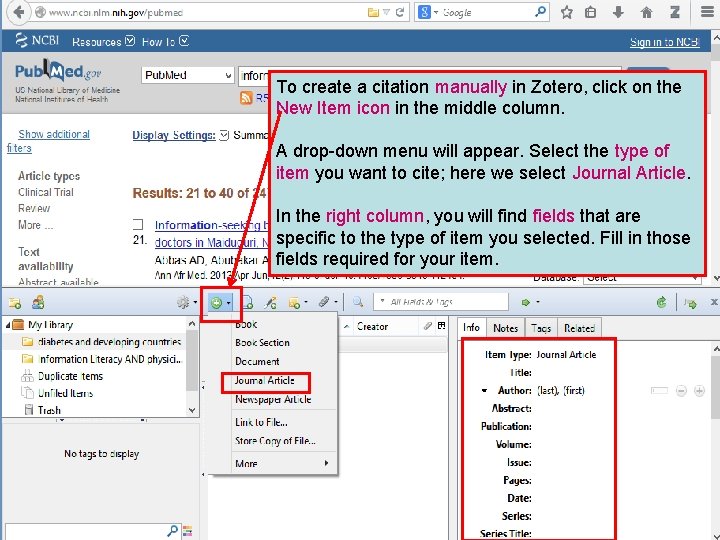Show the bookmarks list icon
The width and height of the screenshot is (720, 540).
[x=591, y=12]
